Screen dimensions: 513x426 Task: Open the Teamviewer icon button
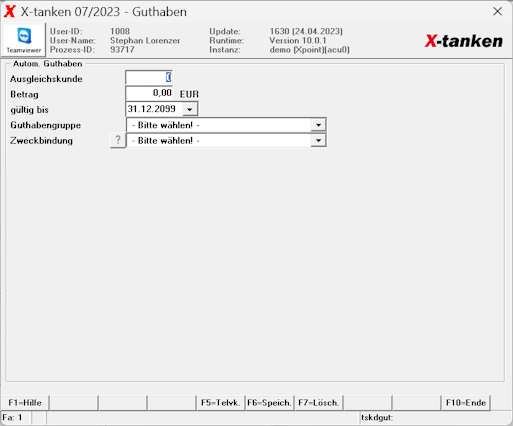coord(24,40)
